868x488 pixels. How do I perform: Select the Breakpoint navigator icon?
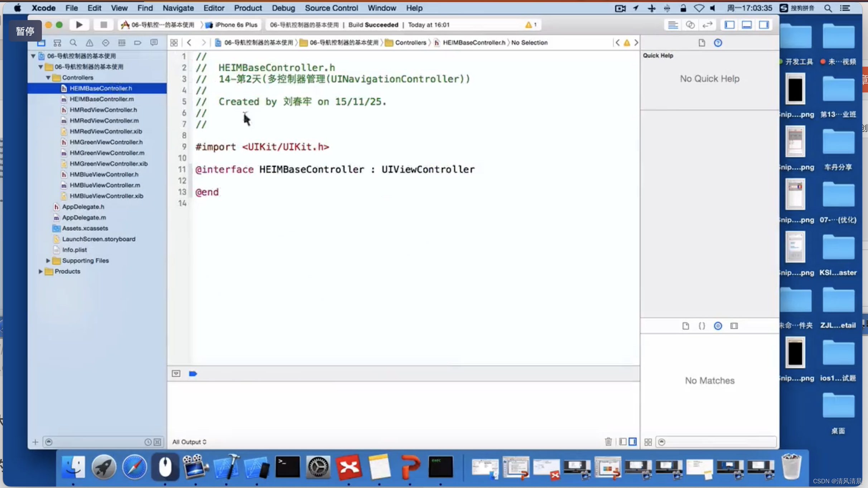(x=138, y=42)
